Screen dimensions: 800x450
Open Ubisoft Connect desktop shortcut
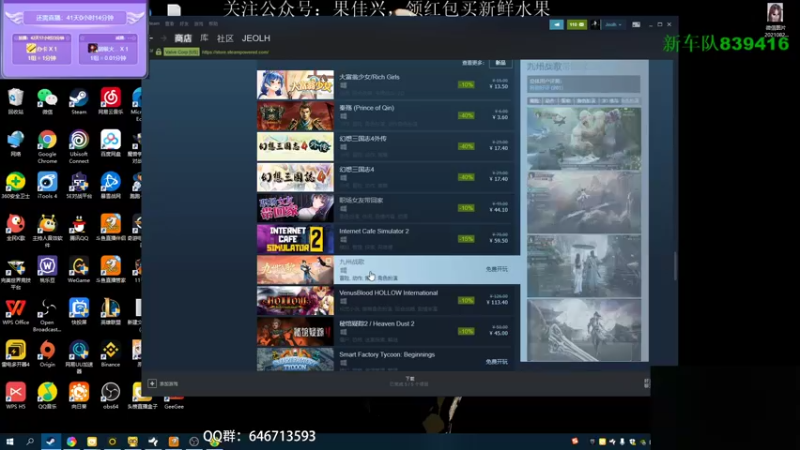point(79,146)
